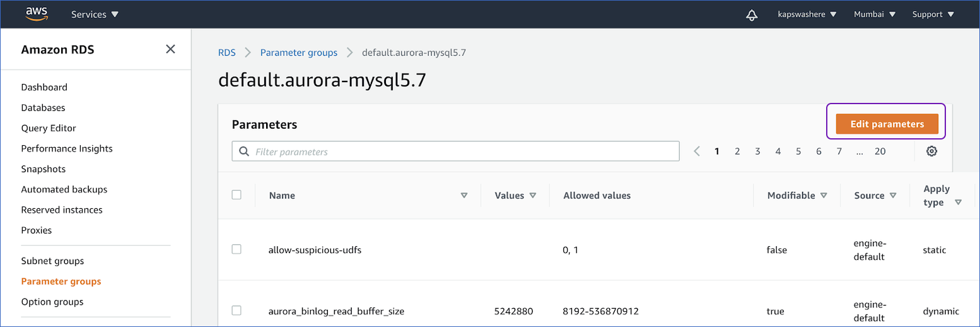Click the AWS logo
The width and height of the screenshot is (980, 327).
click(x=37, y=14)
